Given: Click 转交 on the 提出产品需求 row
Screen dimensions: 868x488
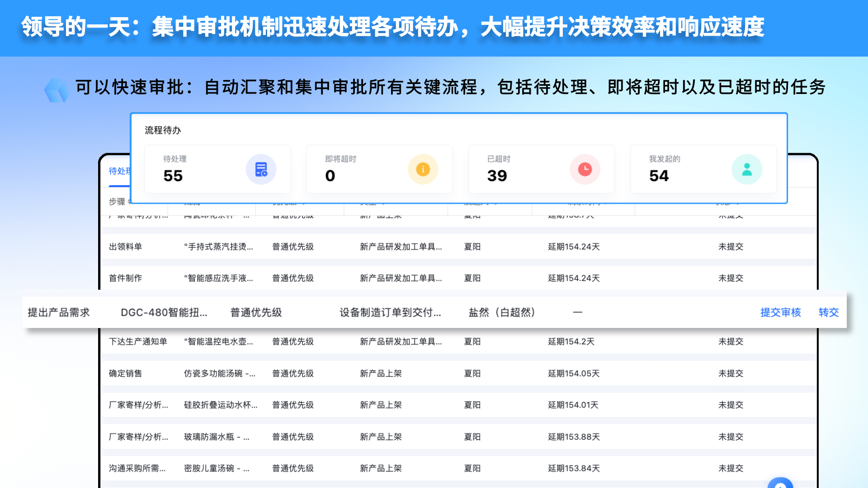Looking at the screenshot, I should click(829, 312).
